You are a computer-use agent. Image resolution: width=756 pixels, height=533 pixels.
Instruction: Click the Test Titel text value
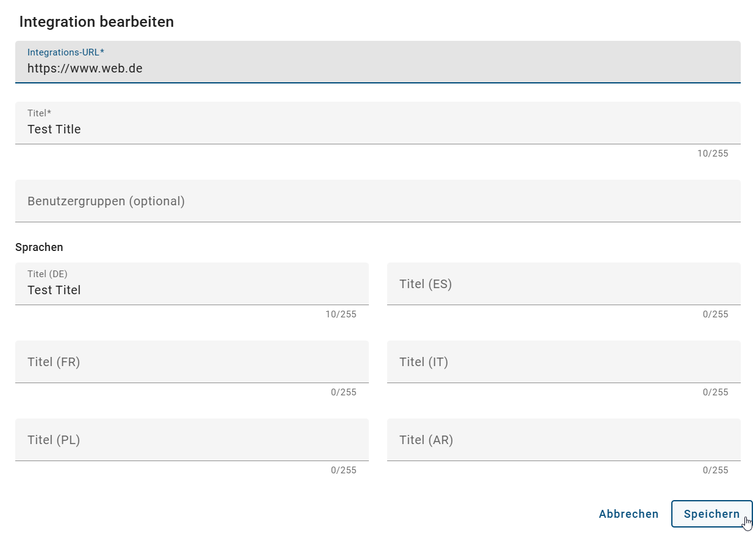tap(54, 290)
